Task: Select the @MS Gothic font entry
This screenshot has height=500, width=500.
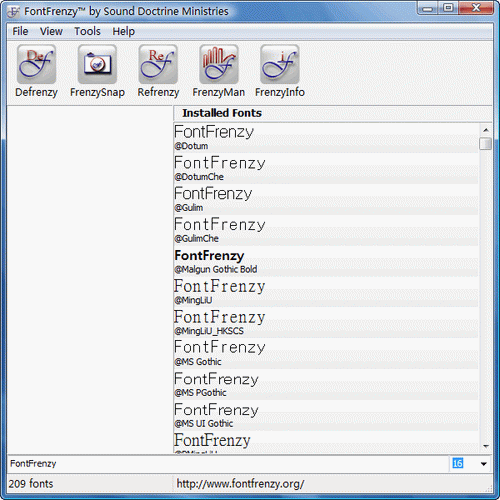Action: [326, 354]
